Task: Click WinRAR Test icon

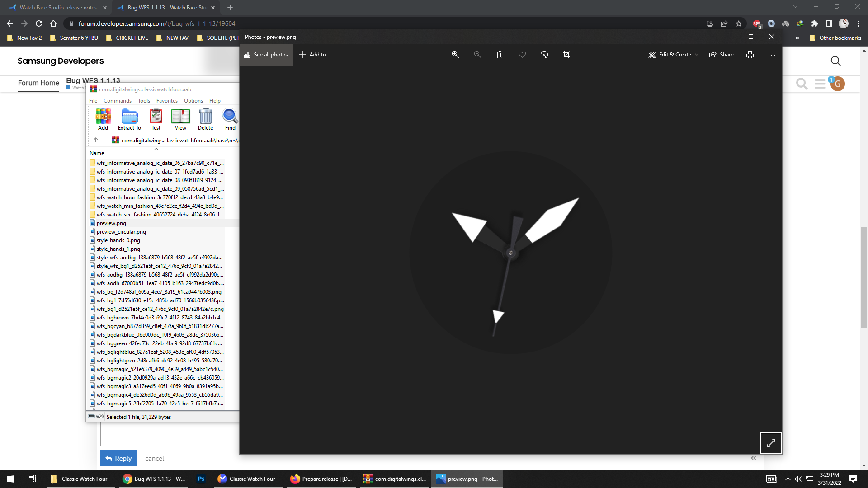Action: click(x=156, y=120)
